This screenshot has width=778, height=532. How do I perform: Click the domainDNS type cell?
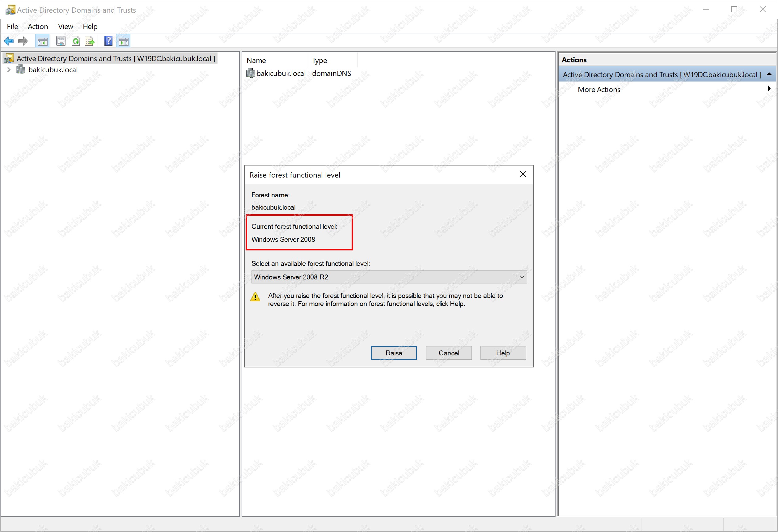(332, 73)
